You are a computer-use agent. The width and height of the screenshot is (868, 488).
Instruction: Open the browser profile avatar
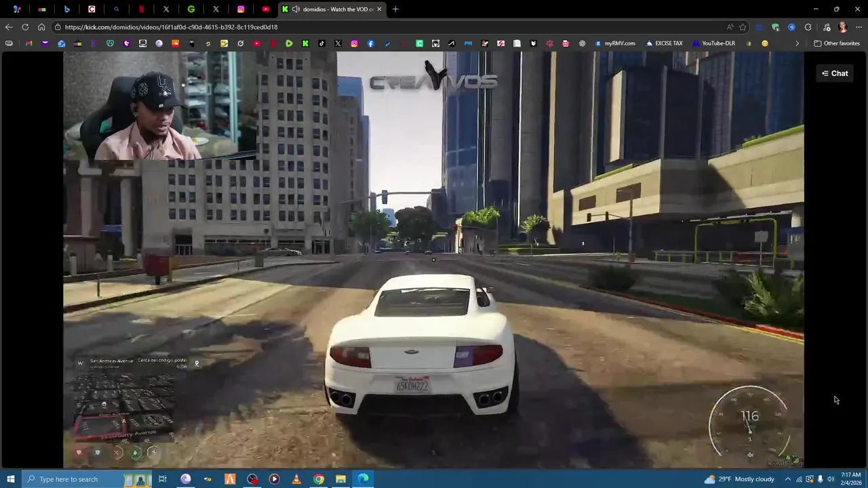842,27
